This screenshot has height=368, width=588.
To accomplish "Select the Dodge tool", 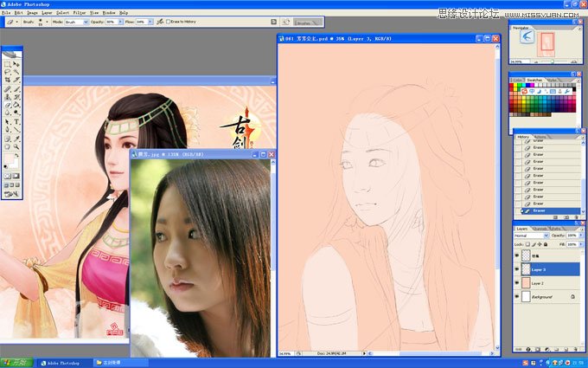I will pyautogui.click(x=16, y=113).
